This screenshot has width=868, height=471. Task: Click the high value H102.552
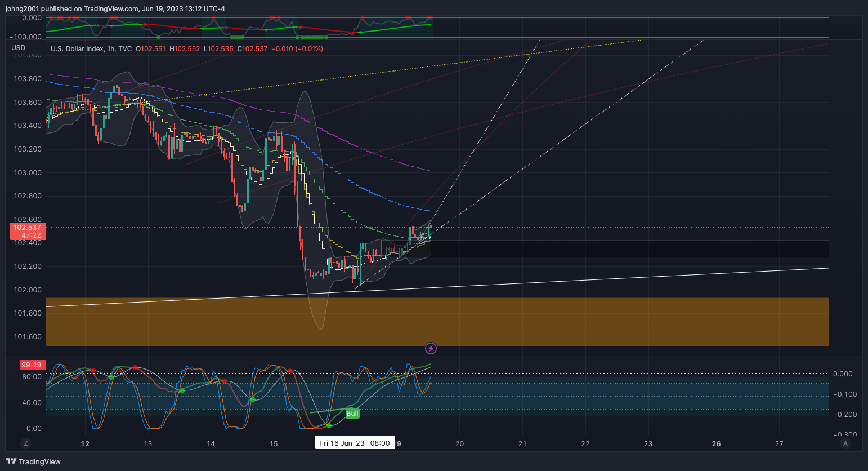[x=185, y=49]
